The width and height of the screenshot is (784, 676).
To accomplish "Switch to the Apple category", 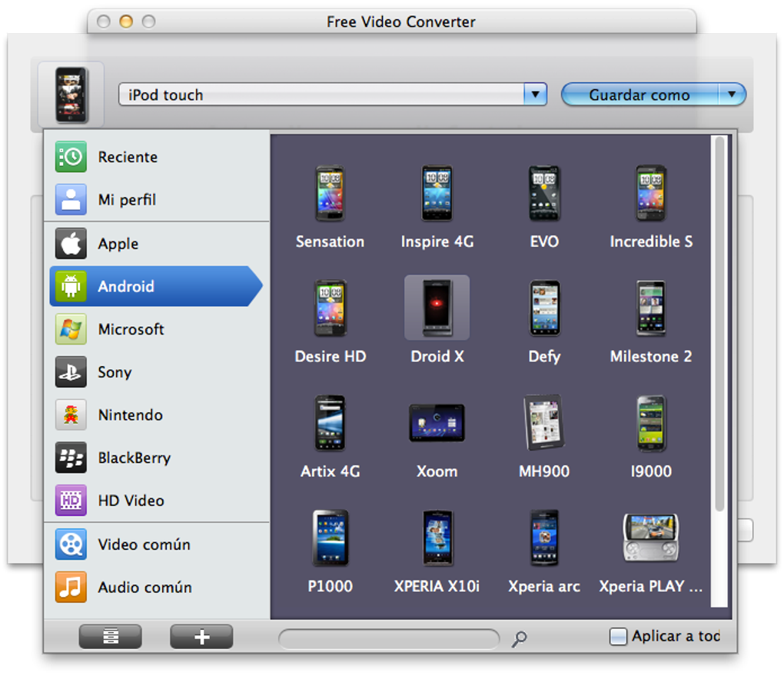I will [x=157, y=243].
